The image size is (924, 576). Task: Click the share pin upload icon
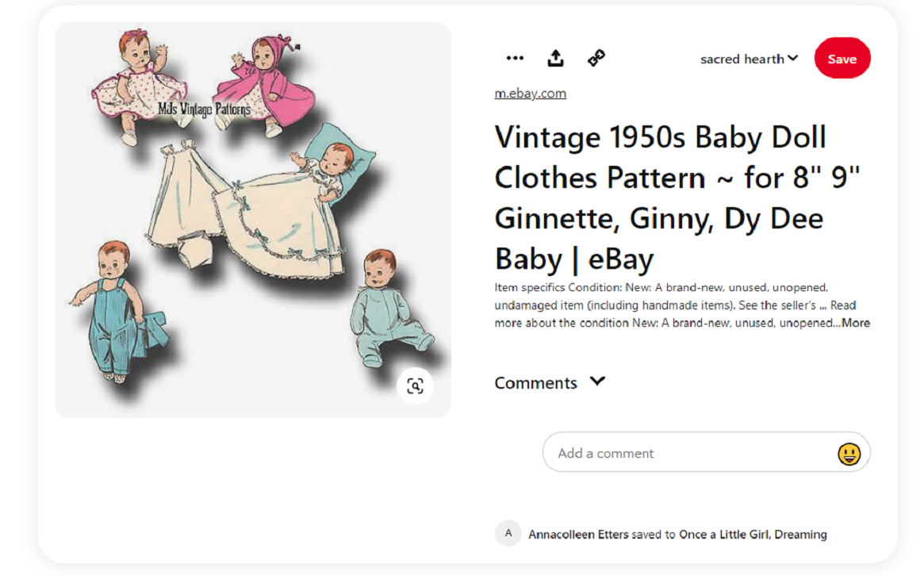click(556, 58)
